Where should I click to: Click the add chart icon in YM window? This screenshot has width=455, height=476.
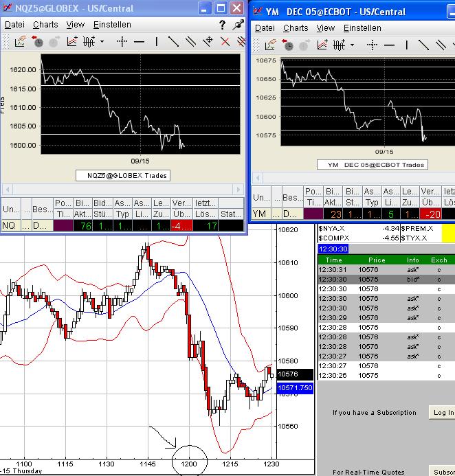[x=322, y=45]
